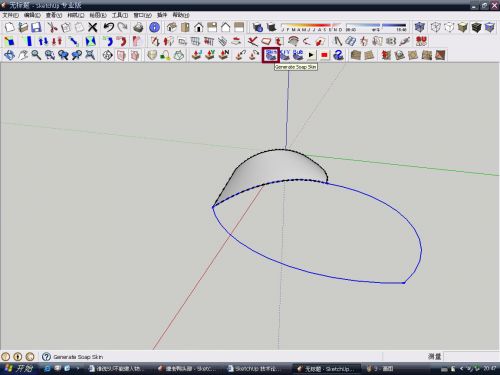Click the Zoom Extents icon

pyautogui.click(x=90, y=55)
